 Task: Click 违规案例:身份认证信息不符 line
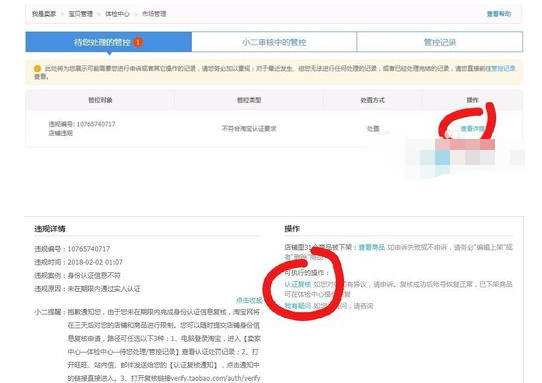point(77,275)
